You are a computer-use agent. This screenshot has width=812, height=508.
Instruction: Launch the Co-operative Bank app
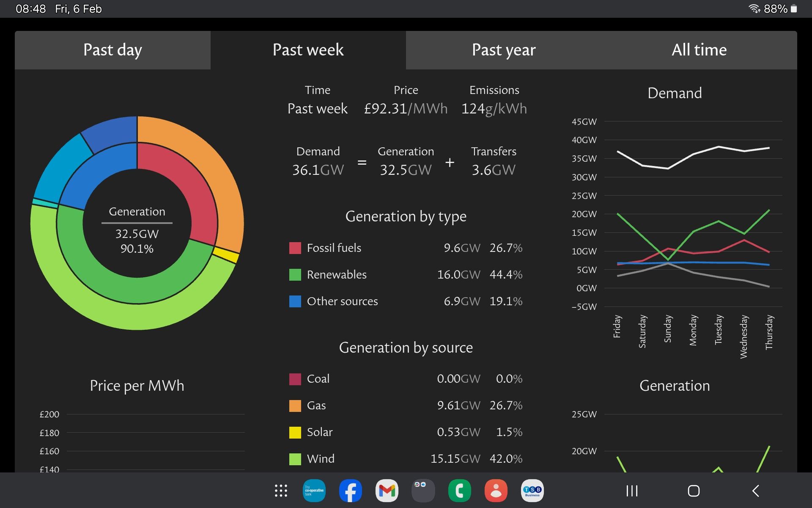[314, 491]
